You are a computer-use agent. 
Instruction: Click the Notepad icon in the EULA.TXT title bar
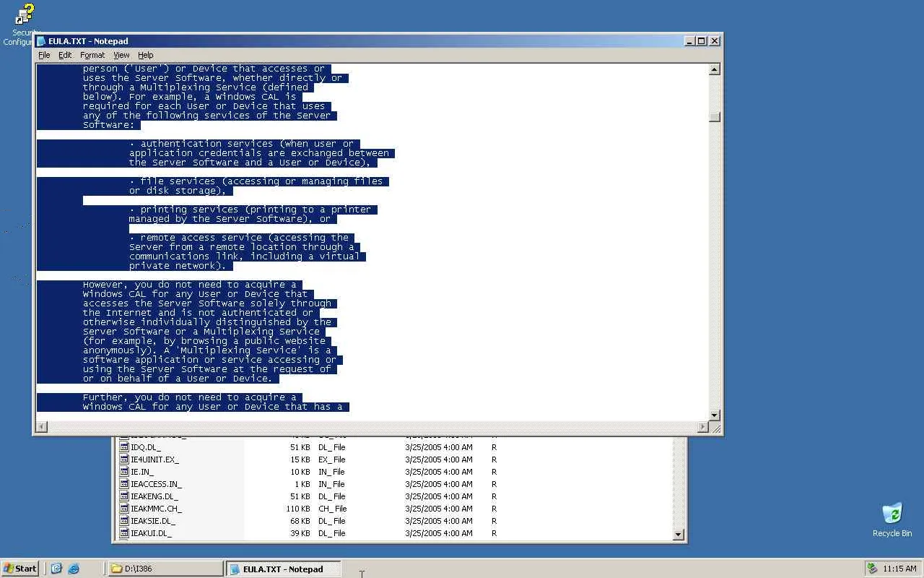coord(42,41)
